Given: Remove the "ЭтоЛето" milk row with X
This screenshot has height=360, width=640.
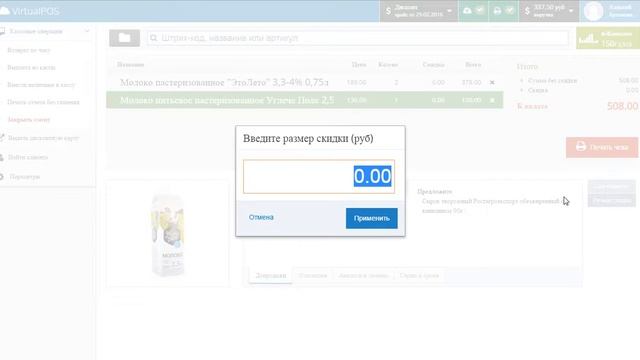Looking at the screenshot, I should click(492, 82).
